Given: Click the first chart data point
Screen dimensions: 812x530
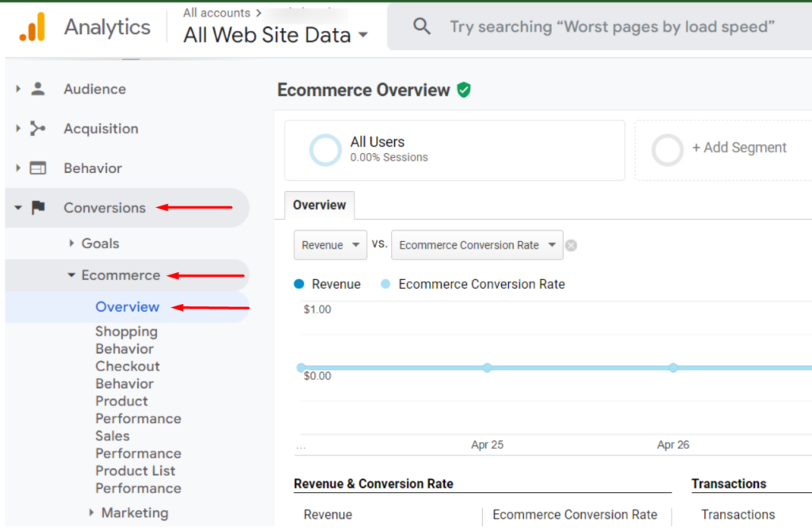Looking at the screenshot, I should 301,368.
